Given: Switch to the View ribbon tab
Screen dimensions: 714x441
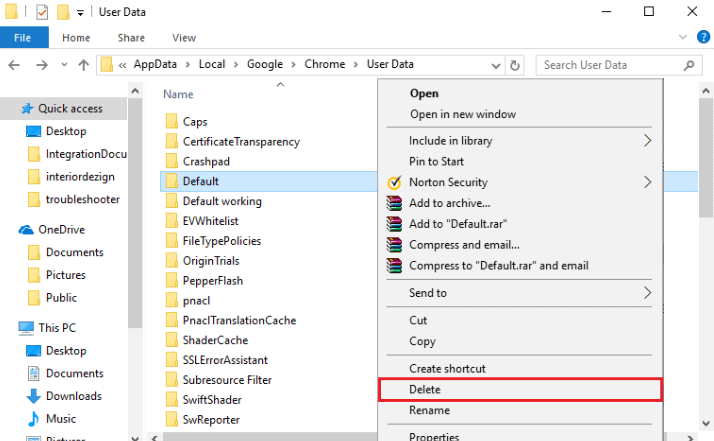Looking at the screenshot, I should [184, 38].
